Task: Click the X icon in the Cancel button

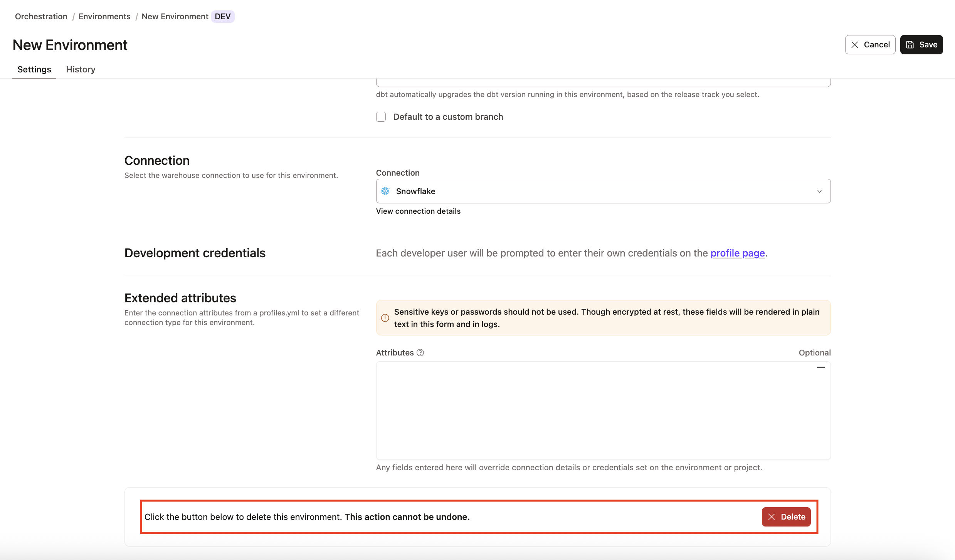Action: (x=855, y=45)
